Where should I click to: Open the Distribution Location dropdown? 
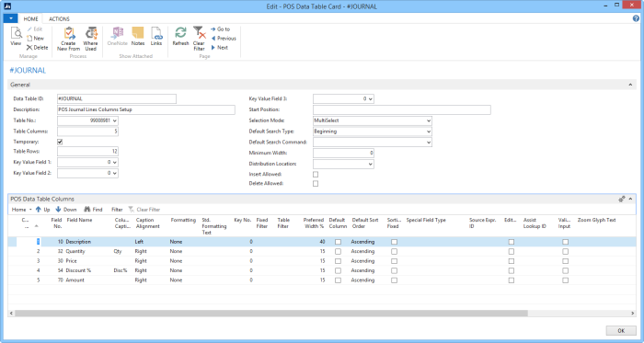[x=371, y=164]
